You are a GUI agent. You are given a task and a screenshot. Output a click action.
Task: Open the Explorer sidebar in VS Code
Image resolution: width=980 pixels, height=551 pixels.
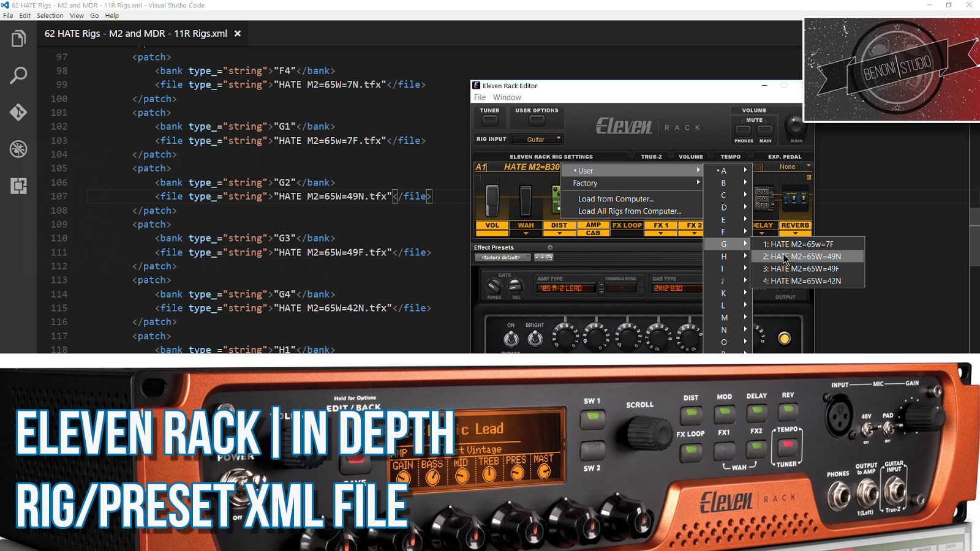(x=18, y=38)
